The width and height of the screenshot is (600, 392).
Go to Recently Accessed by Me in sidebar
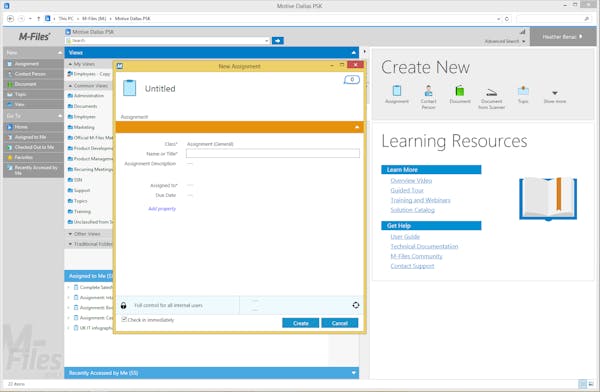click(x=36, y=170)
